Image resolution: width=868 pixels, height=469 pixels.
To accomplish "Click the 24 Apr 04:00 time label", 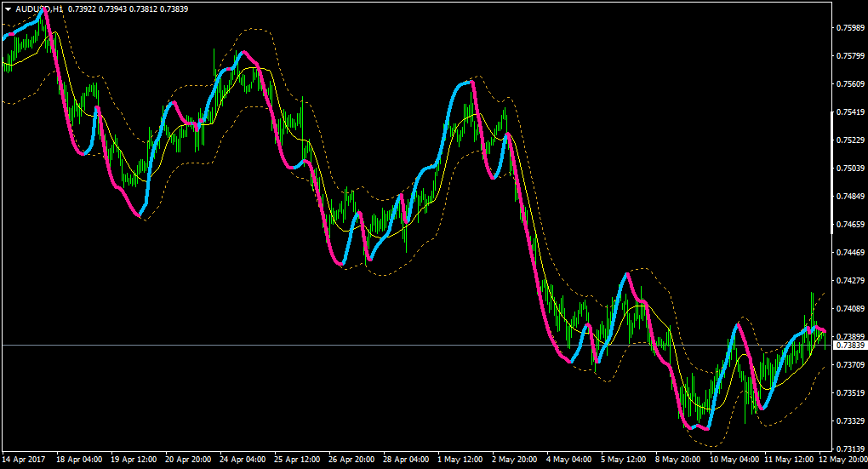I will [243, 460].
